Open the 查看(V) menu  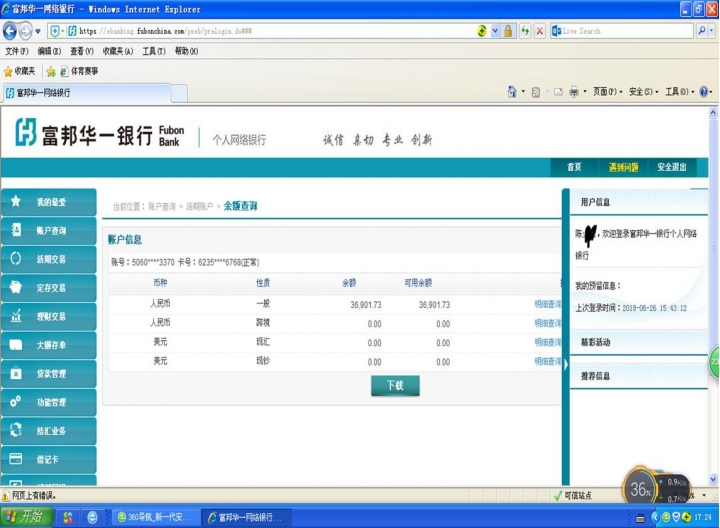coord(82,51)
